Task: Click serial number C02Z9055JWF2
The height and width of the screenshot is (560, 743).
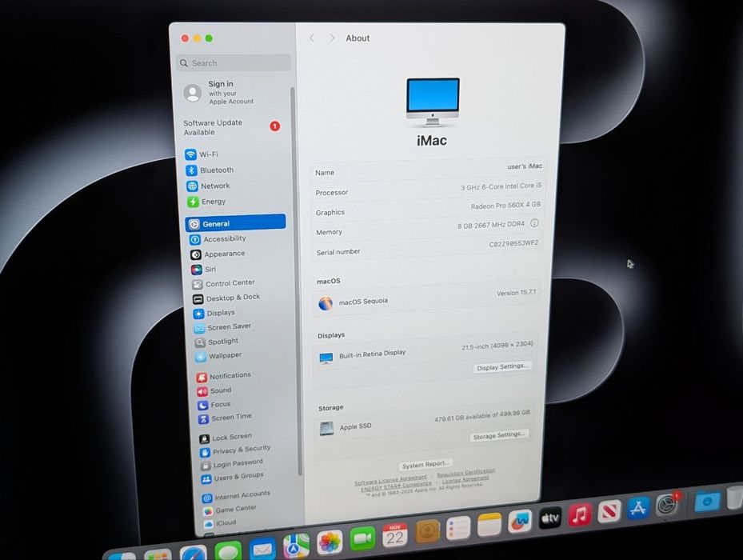Action: pyautogui.click(x=513, y=244)
